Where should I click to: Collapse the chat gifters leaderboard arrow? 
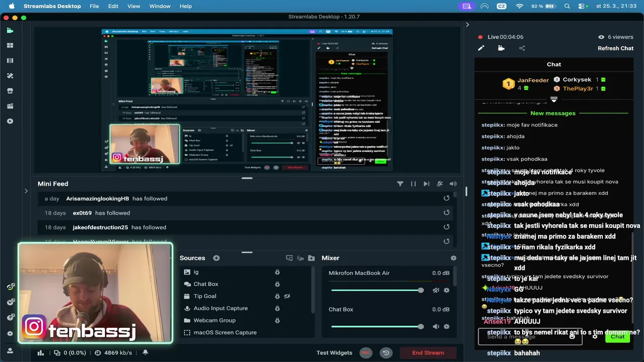pyautogui.click(x=554, y=100)
